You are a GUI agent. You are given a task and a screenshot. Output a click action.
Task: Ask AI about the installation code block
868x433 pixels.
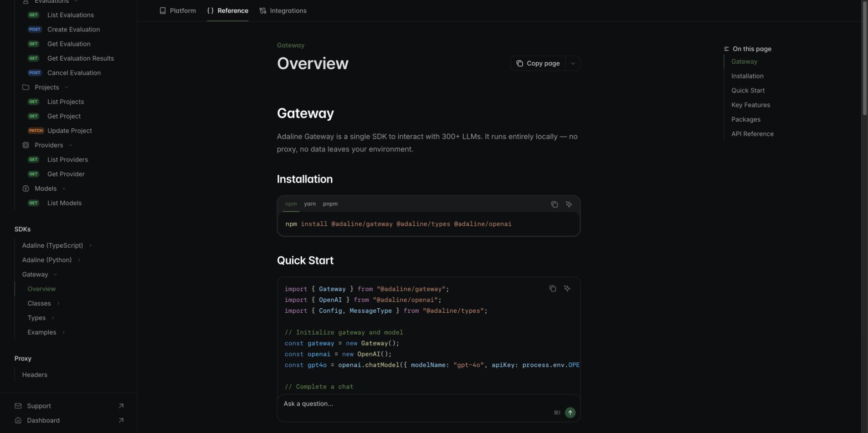click(x=569, y=204)
